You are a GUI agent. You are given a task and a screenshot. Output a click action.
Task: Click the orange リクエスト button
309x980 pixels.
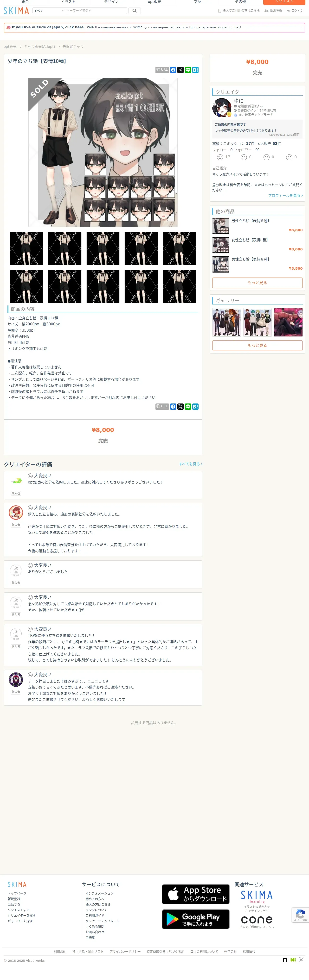pyautogui.click(x=284, y=2)
